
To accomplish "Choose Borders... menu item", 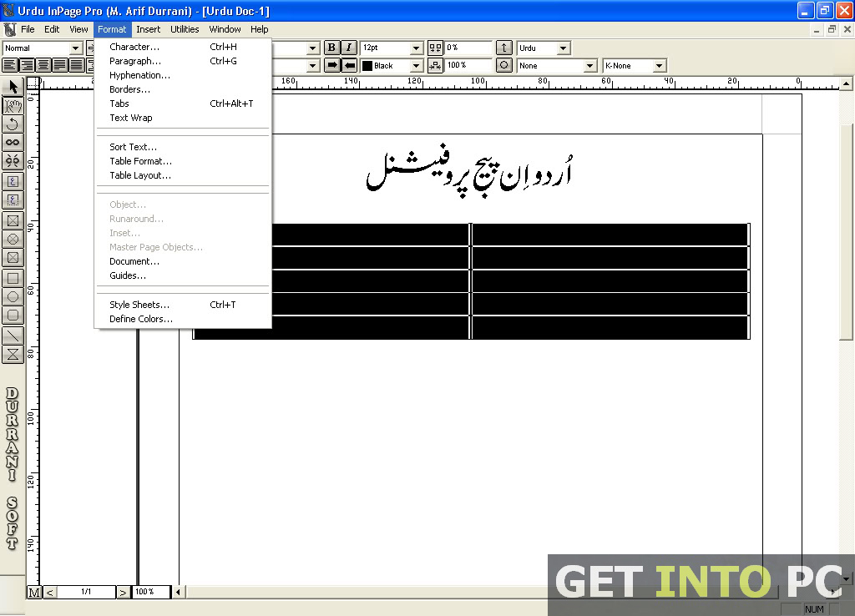I will point(183,89).
